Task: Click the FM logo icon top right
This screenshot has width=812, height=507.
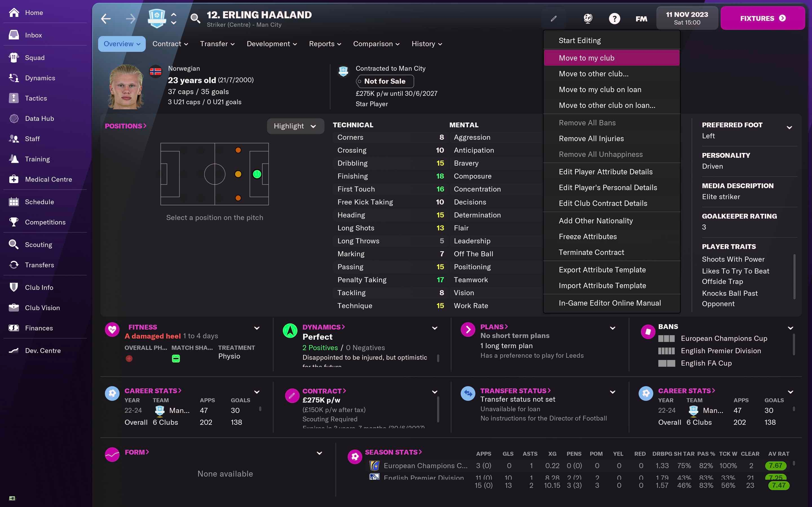Action: (641, 19)
